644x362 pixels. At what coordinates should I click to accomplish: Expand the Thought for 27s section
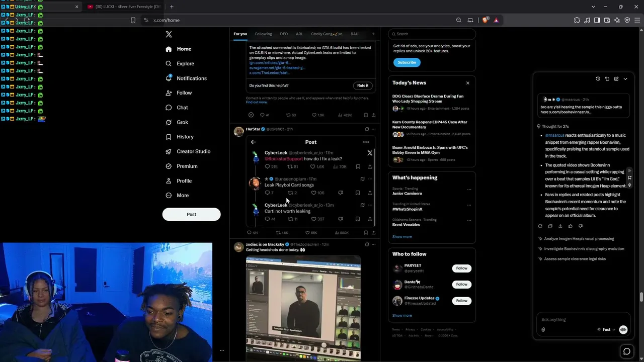click(x=553, y=126)
